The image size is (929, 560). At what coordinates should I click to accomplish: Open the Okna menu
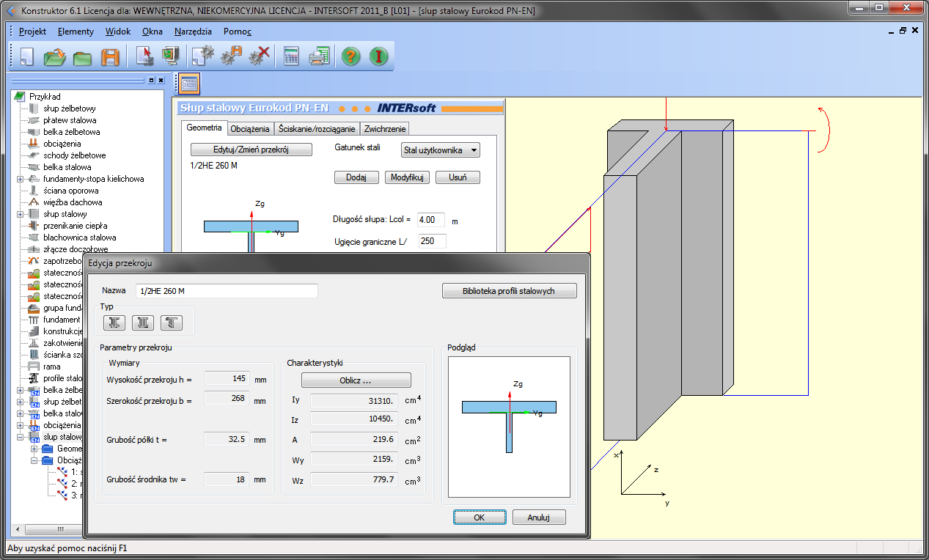click(x=153, y=32)
